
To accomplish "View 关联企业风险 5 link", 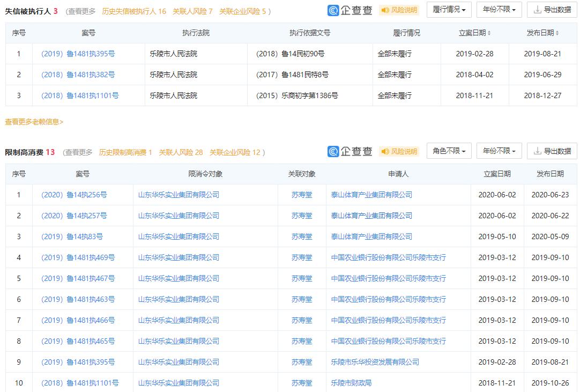I will click(x=242, y=11).
